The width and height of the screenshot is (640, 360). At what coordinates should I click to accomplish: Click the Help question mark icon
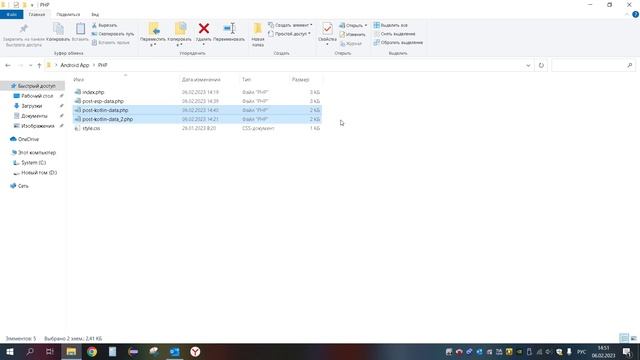[636, 14]
